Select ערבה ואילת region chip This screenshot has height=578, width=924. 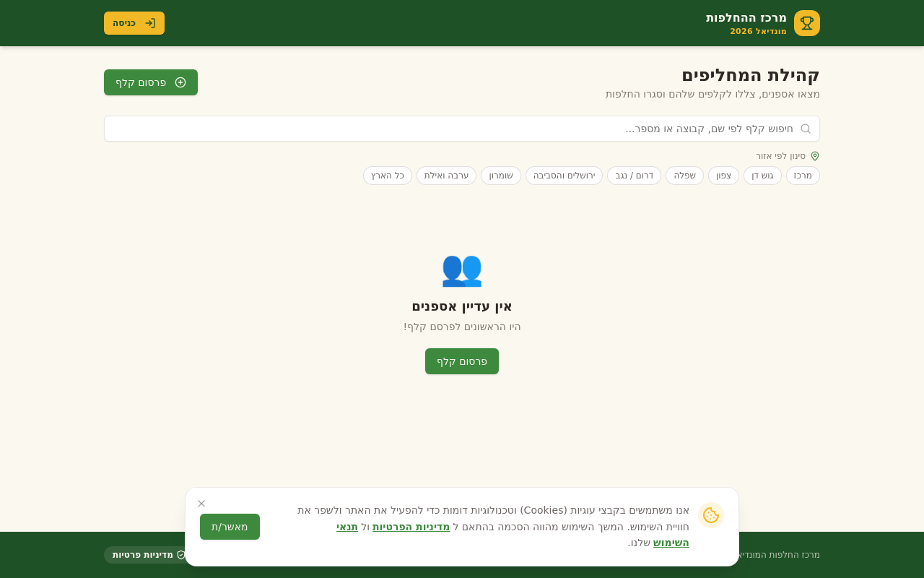pos(446,176)
